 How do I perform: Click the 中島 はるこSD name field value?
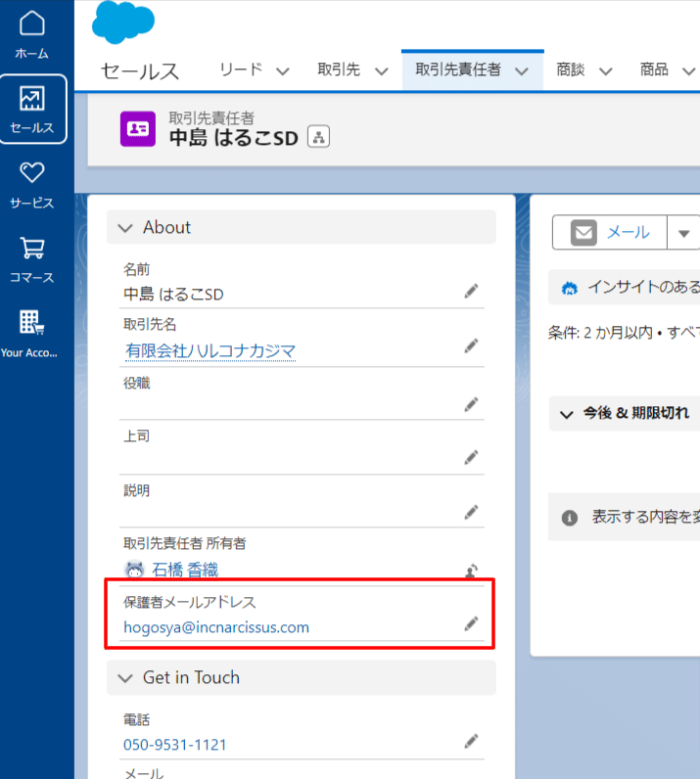173,295
